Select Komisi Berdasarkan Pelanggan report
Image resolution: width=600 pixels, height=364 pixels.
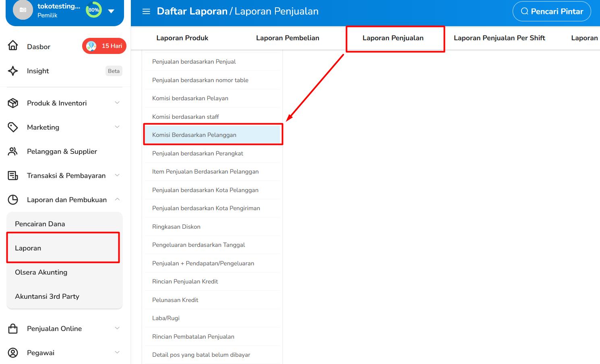(213, 135)
